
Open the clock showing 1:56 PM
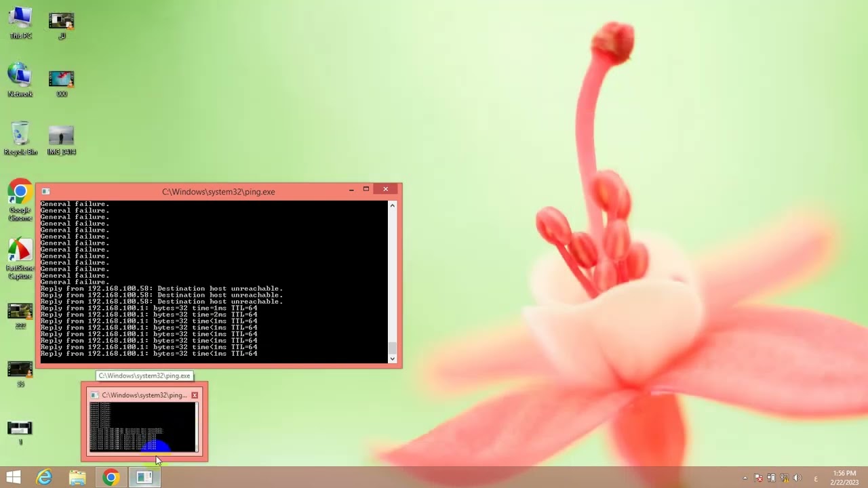[844, 477]
